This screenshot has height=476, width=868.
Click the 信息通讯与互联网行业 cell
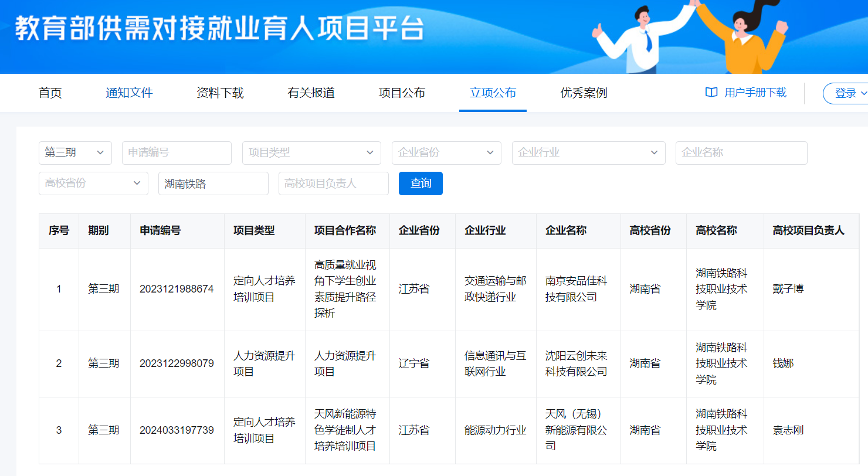click(x=495, y=363)
